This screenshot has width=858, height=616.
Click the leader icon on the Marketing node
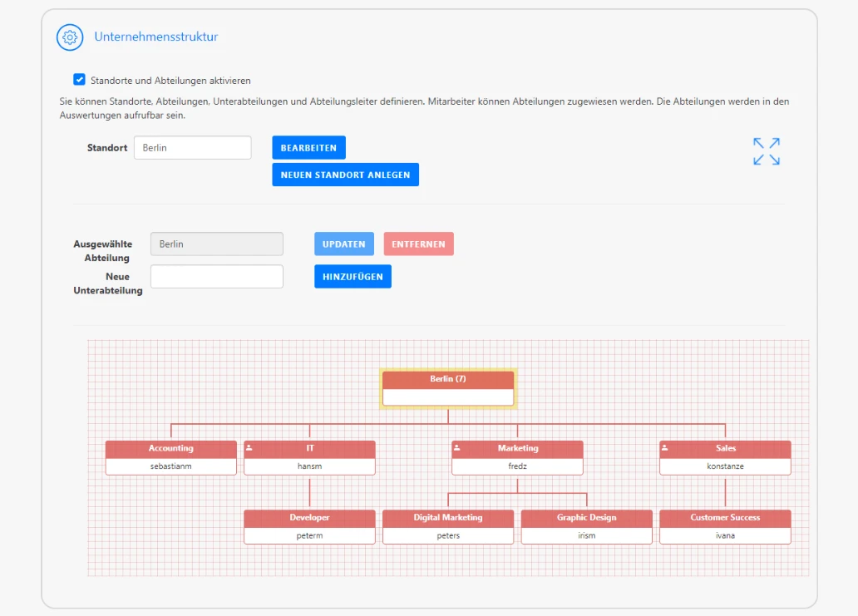click(456, 447)
